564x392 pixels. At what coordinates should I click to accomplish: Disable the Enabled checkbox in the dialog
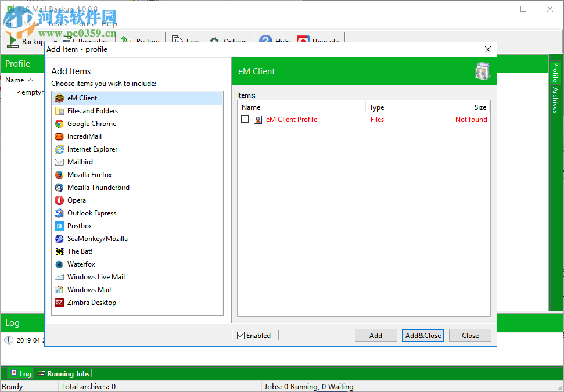pyautogui.click(x=240, y=335)
